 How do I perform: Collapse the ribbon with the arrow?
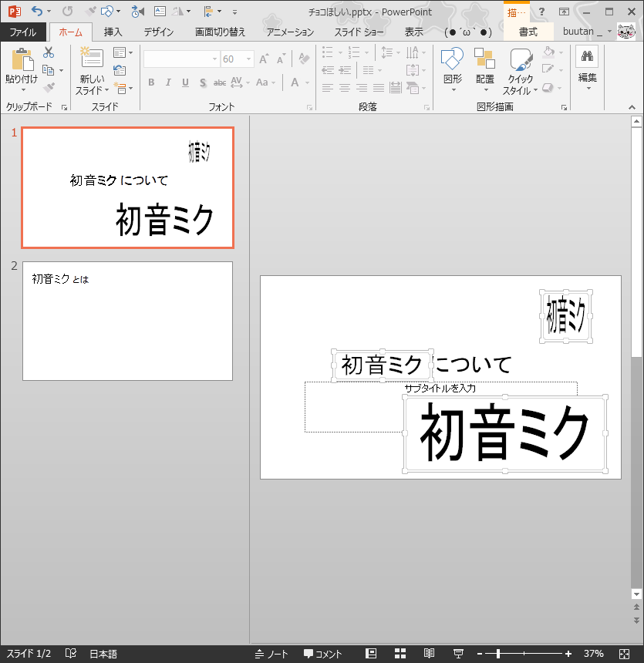[x=632, y=107]
